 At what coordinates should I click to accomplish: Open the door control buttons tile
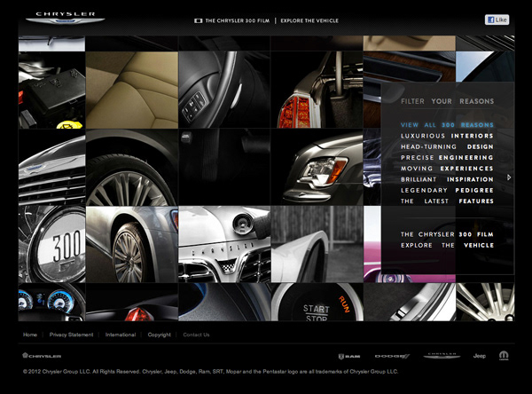pos(224,90)
